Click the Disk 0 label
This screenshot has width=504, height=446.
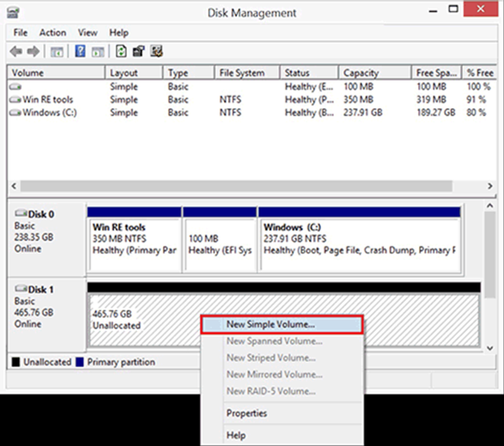(41, 214)
